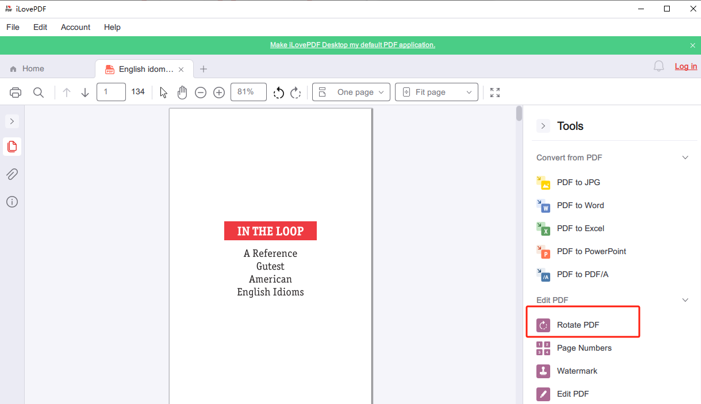Open the Help menu
701x404 pixels.
click(x=112, y=27)
